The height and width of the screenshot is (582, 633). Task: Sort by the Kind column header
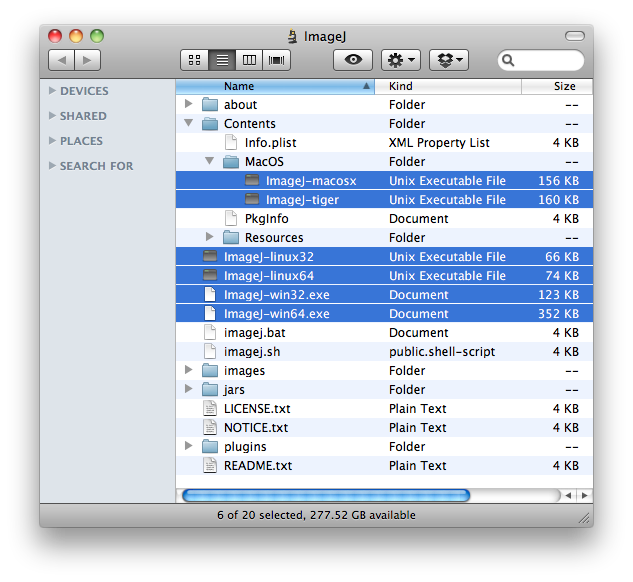click(x=448, y=86)
